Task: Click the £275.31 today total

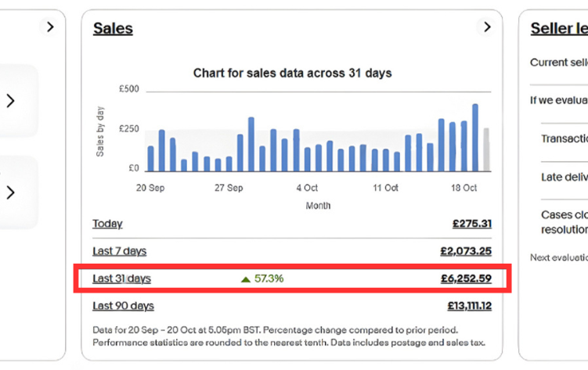Action: (x=471, y=224)
